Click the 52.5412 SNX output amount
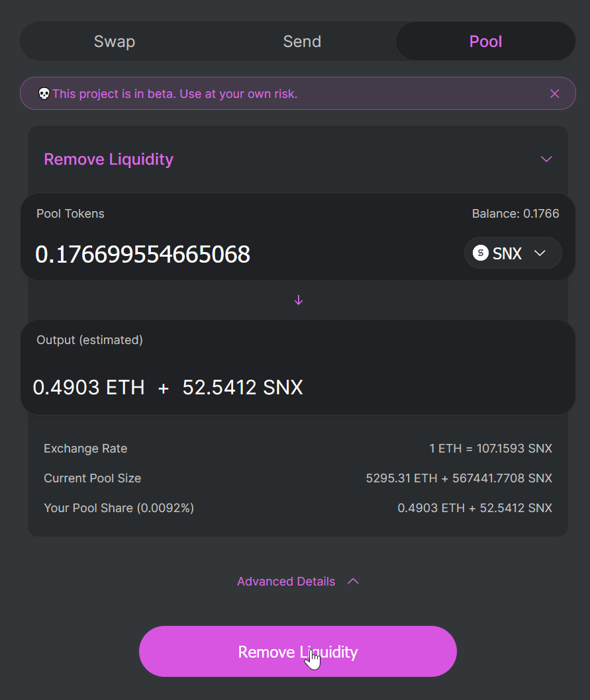This screenshot has height=700, width=590. [243, 387]
